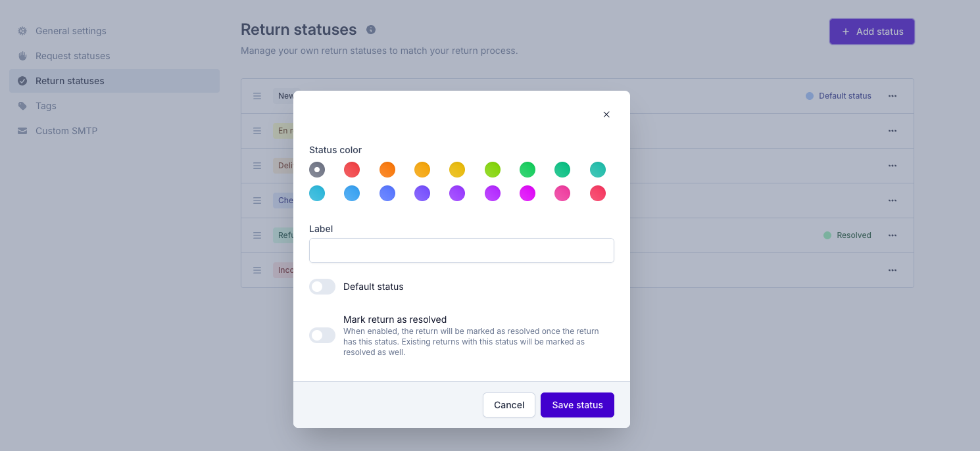Go to Custom SMTP settings
This screenshot has height=451, width=980.
66,131
